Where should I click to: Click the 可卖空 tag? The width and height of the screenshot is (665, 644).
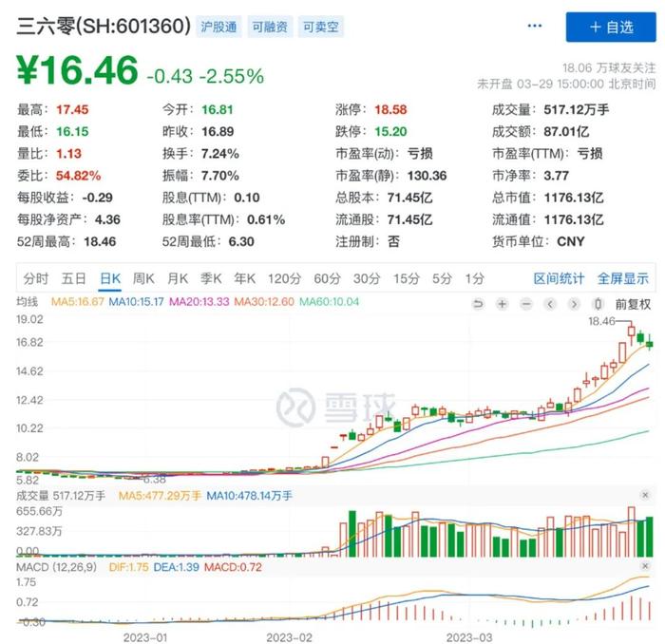tap(321, 28)
